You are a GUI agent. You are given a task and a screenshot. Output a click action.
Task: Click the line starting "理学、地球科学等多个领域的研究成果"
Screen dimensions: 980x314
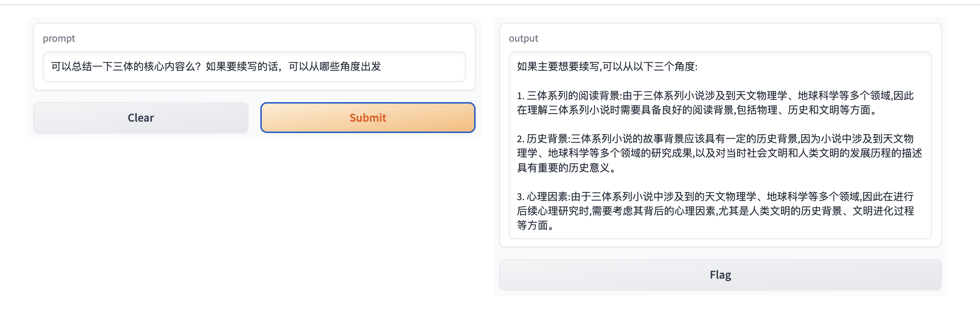coord(719,153)
